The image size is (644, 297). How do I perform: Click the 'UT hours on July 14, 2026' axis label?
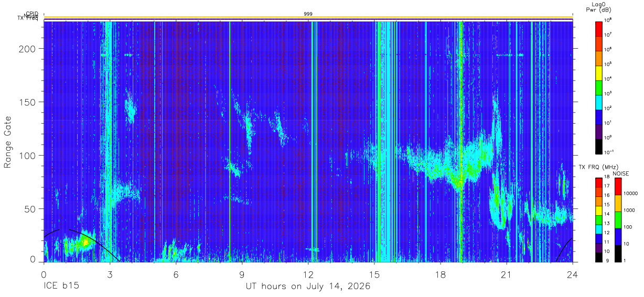[x=308, y=287]
